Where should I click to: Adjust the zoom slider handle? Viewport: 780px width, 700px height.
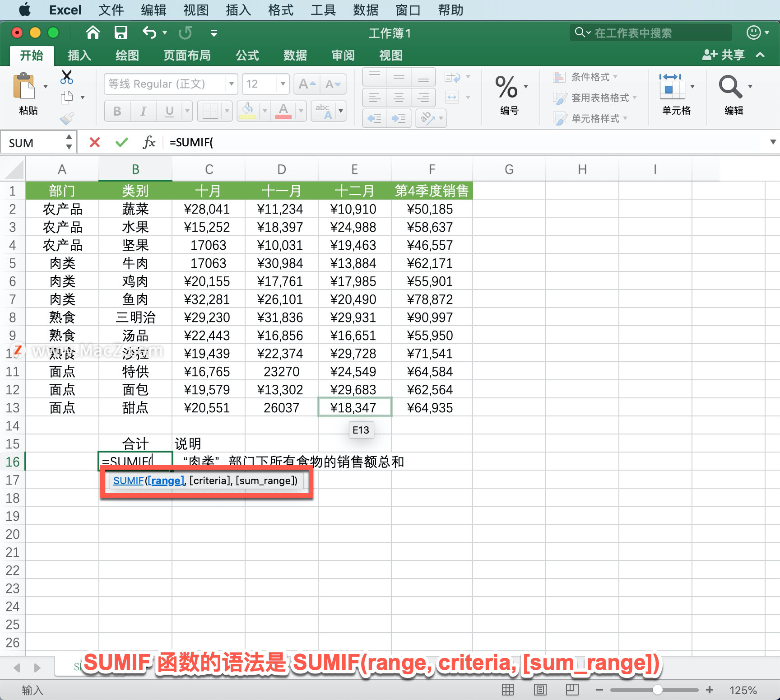pyautogui.click(x=658, y=690)
